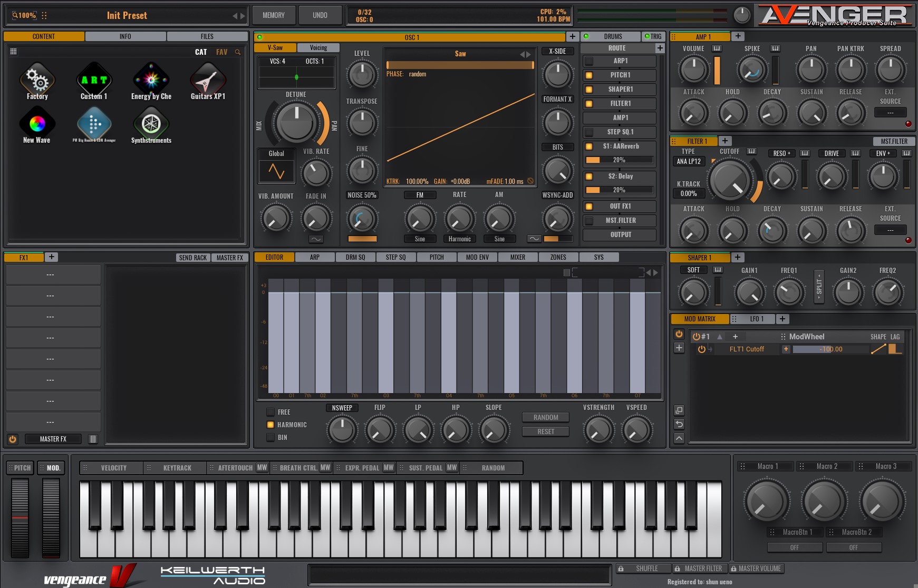Open the Master FX list icon

pyautogui.click(x=93, y=439)
